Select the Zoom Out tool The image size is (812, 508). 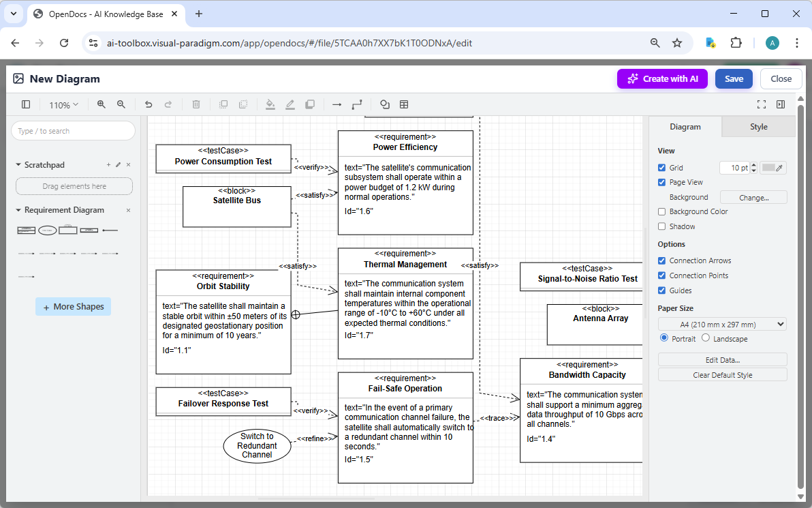tap(121, 104)
